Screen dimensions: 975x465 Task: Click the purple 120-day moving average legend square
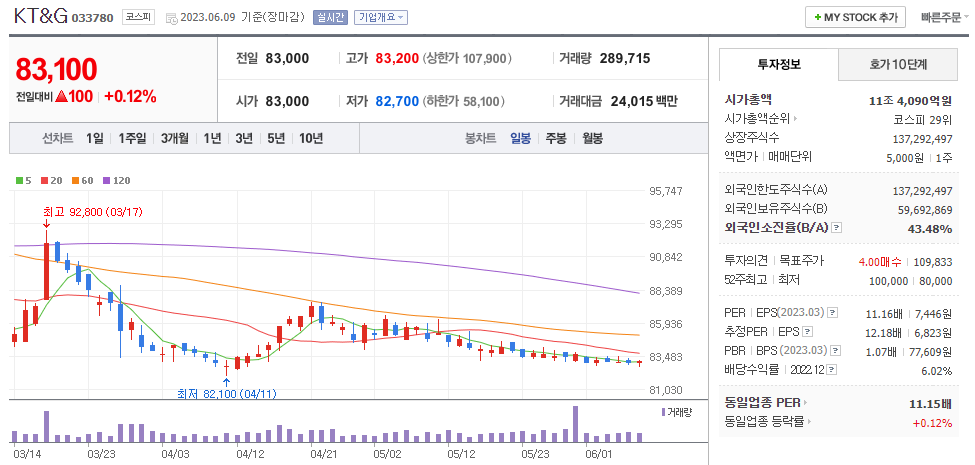click(106, 181)
